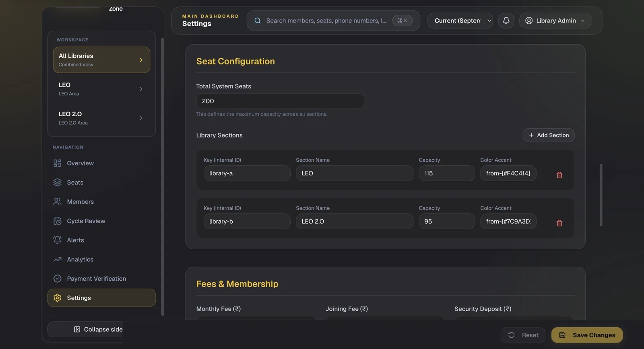Click the Add Section button
This screenshot has width=644, height=349.
(548, 135)
